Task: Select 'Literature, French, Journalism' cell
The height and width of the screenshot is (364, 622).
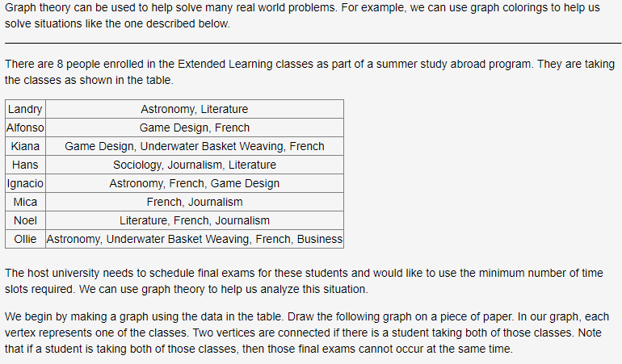Action: (x=195, y=220)
